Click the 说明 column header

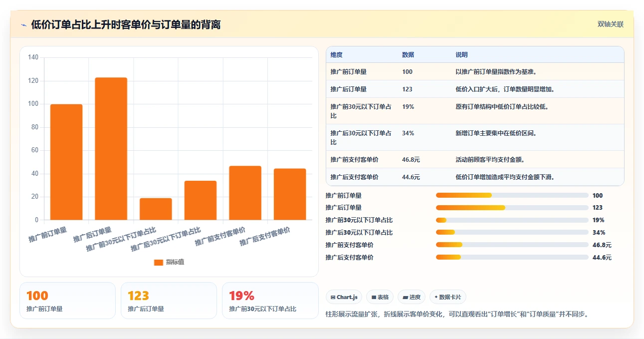(x=461, y=55)
